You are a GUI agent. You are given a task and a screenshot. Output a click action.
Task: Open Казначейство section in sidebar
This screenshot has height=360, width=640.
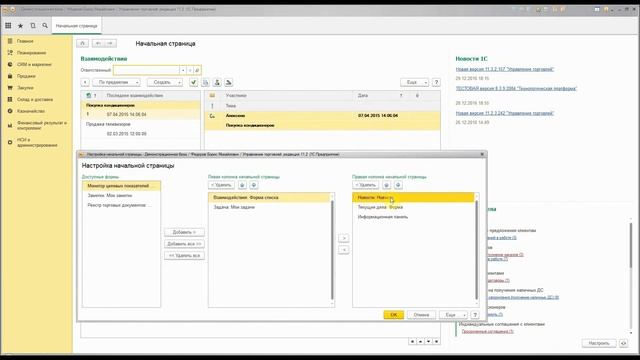[x=31, y=111]
